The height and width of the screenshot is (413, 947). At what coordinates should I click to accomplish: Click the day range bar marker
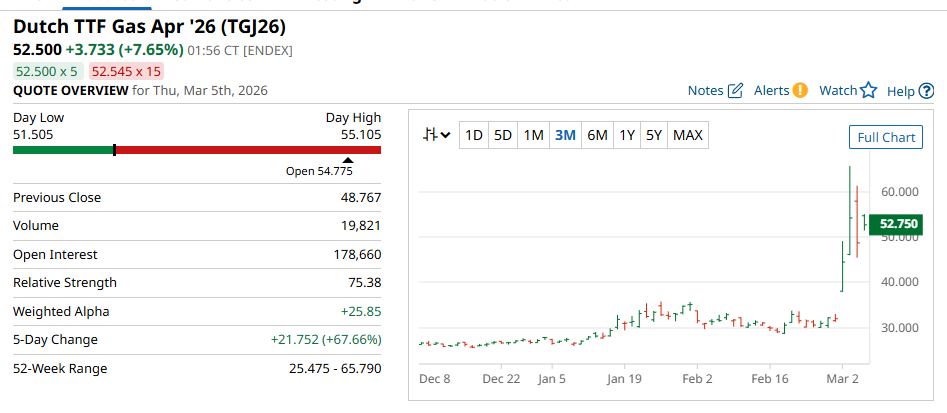115,150
